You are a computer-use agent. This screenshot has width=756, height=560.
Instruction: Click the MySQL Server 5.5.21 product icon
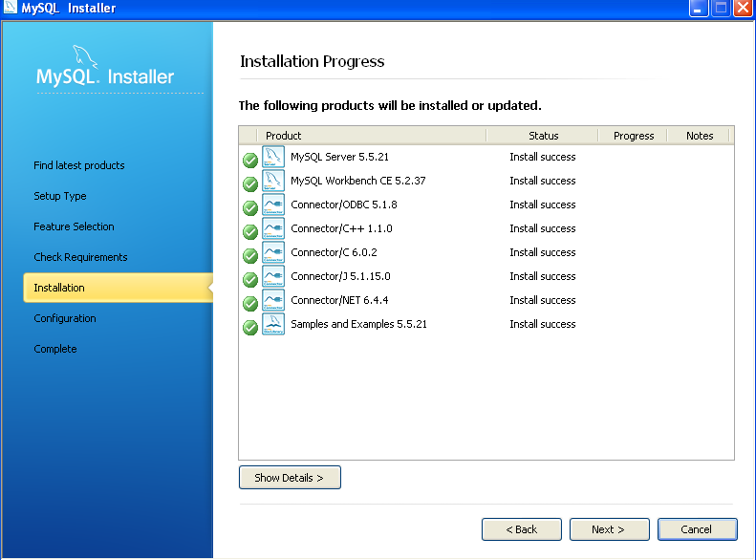click(273, 157)
